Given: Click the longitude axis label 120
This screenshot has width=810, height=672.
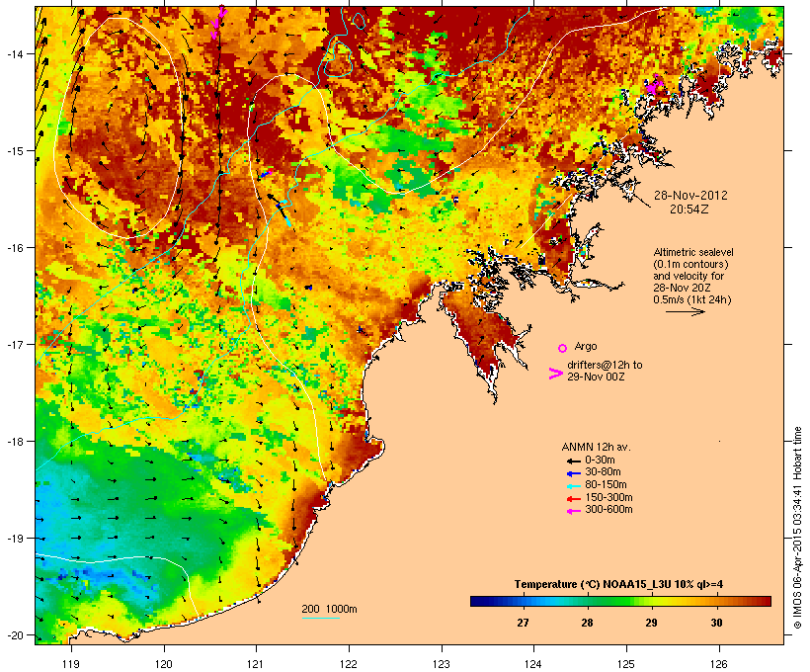Looking at the screenshot, I should [x=164, y=664].
